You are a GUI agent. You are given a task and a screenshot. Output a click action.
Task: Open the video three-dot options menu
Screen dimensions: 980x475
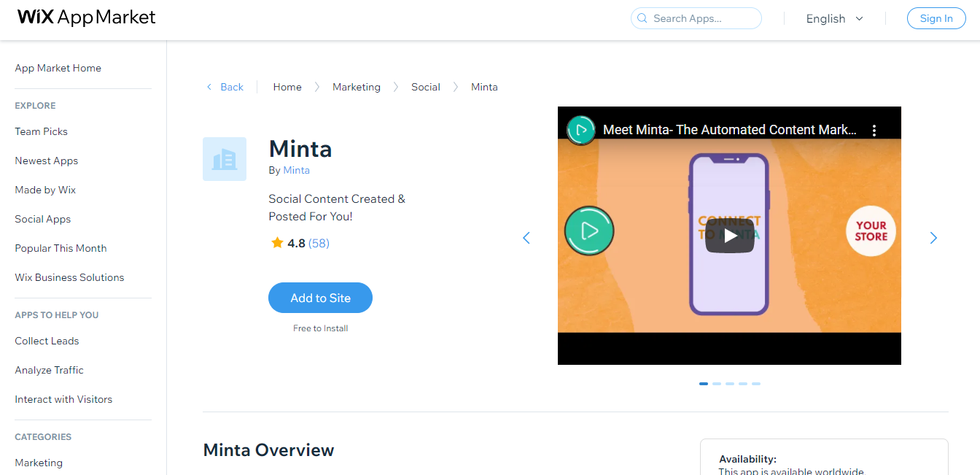coord(874,130)
